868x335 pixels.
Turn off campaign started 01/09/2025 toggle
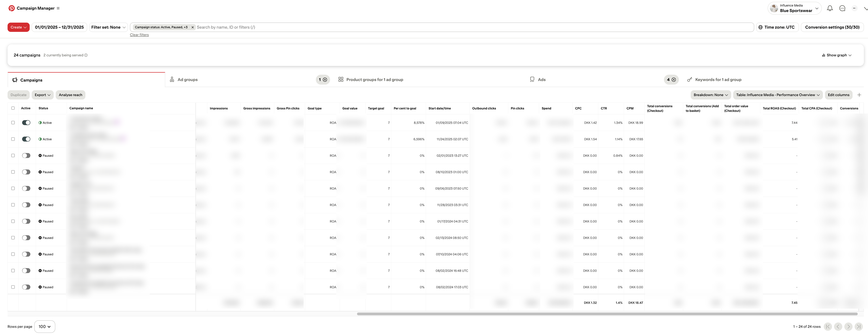[26, 123]
